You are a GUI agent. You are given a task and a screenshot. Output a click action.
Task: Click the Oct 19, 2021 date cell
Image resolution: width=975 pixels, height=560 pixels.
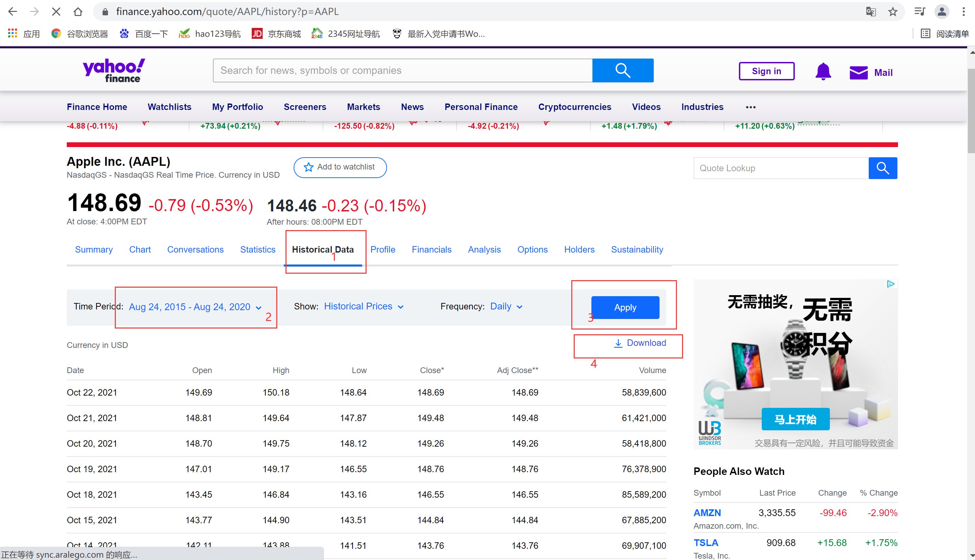point(92,469)
